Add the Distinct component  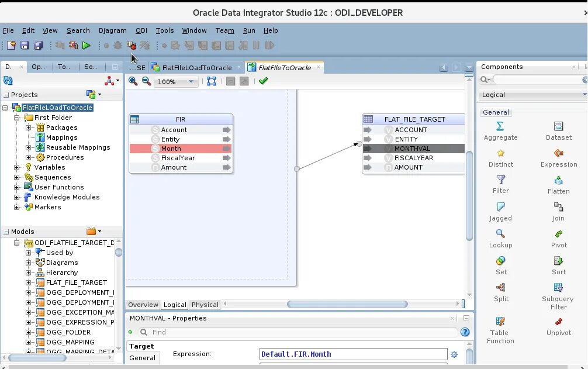(x=500, y=157)
